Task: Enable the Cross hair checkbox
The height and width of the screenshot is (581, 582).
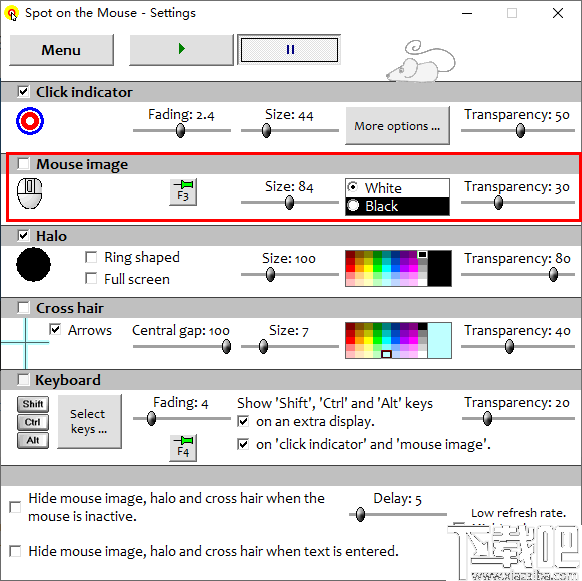Action: pos(23,307)
